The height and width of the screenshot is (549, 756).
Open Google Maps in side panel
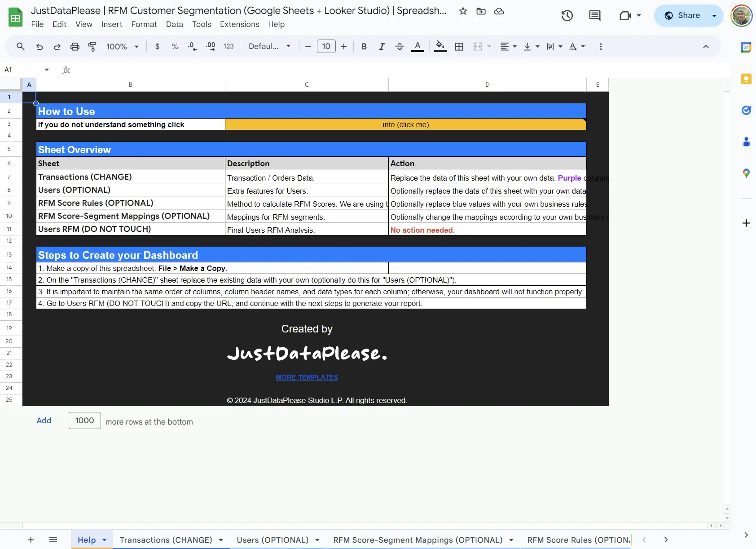(746, 173)
